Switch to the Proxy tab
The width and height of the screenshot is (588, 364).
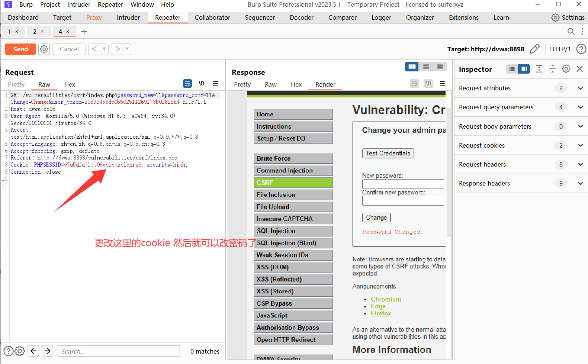[x=94, y=17]
